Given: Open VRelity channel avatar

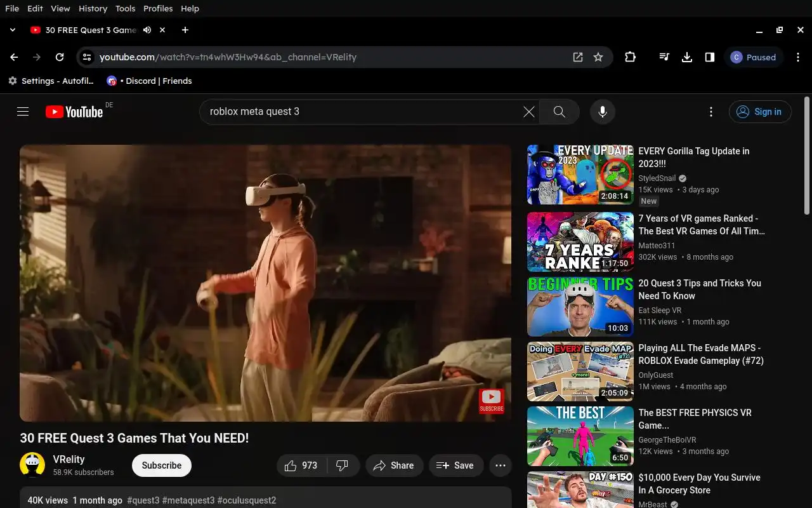Looking at the screenshot, I should [x=32, y=465].
